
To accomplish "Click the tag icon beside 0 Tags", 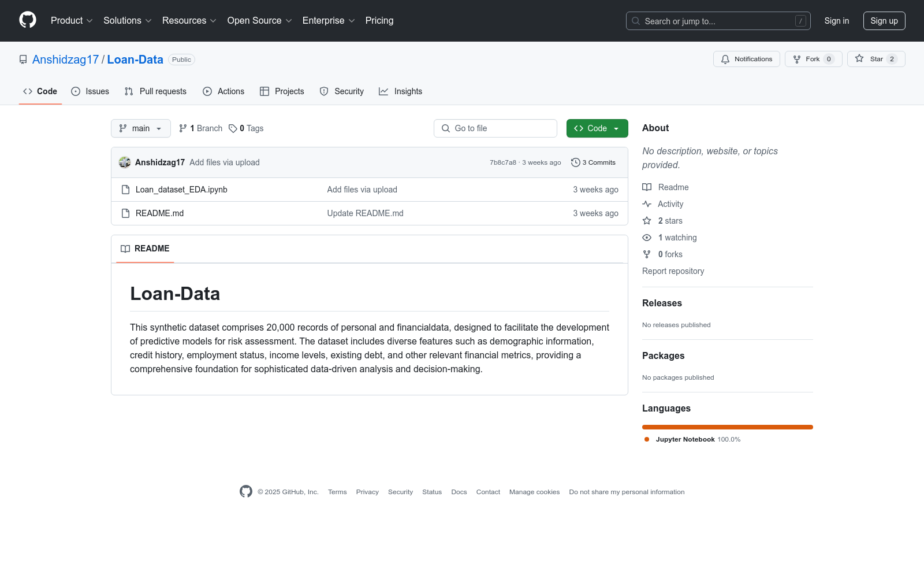I will (233, 128).
